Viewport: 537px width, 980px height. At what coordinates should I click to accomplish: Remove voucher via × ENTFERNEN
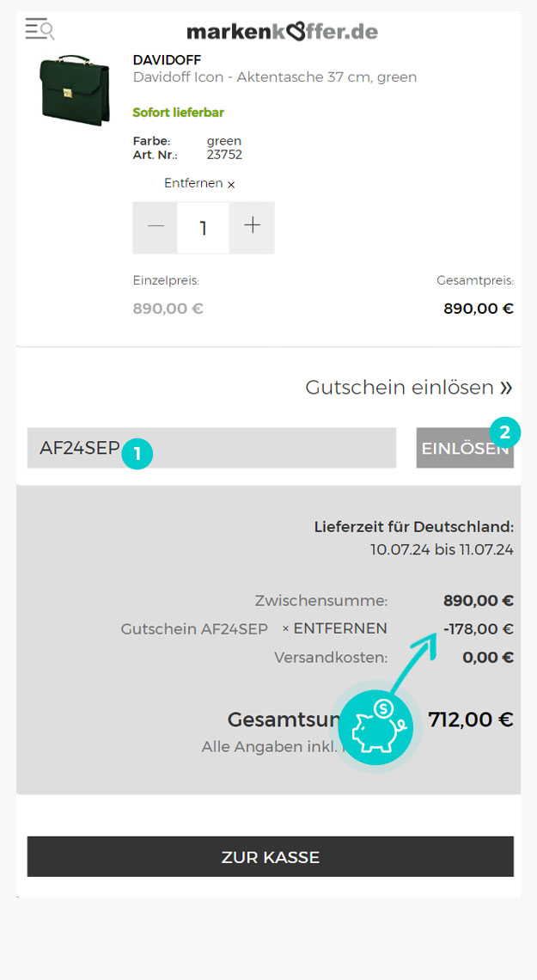point(335,628)
